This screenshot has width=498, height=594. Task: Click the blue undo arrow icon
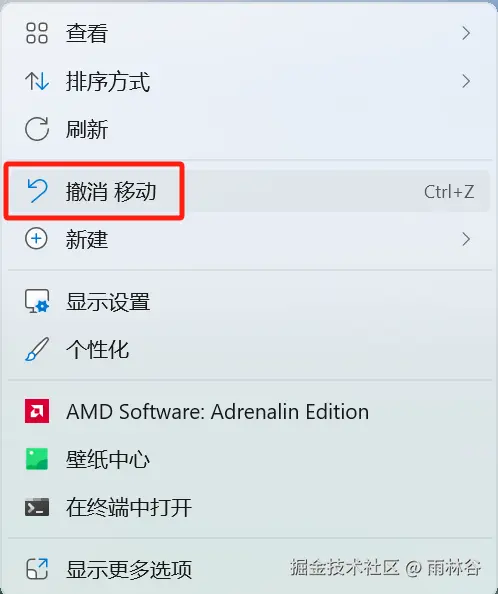(37, 191)
